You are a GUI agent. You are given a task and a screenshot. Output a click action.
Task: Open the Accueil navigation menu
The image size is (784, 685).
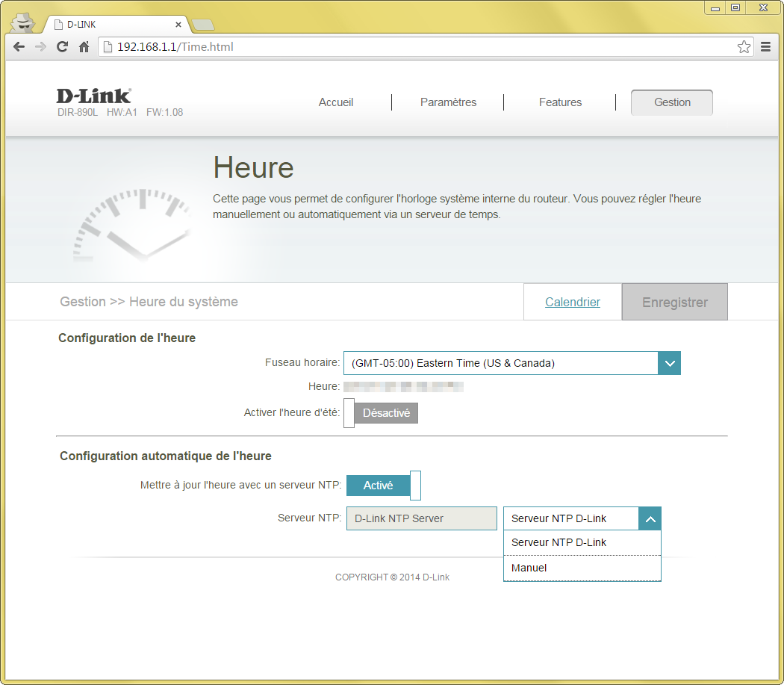click(336, 102)
